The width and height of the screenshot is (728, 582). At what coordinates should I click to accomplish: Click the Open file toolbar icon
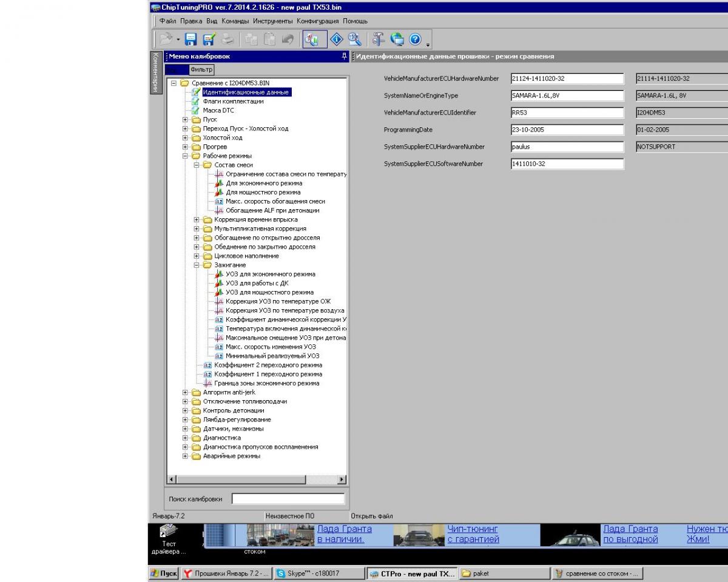[x=167, y=39]
